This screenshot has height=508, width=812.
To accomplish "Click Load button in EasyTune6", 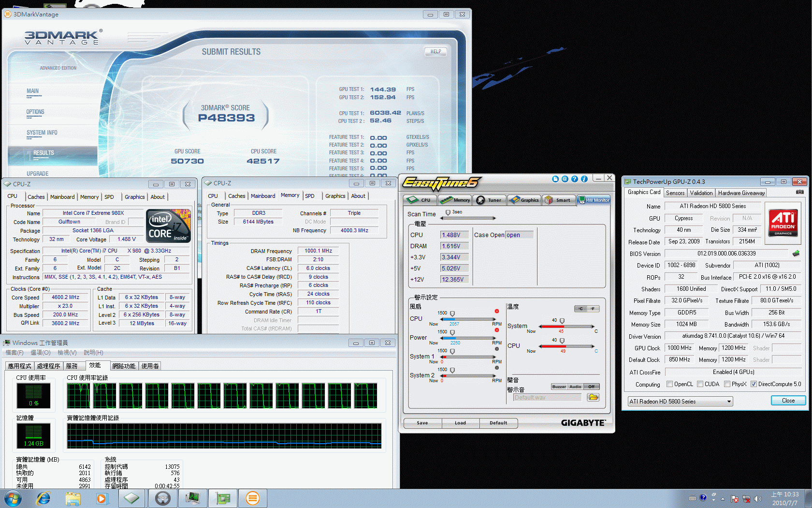I will click(460, 423).
